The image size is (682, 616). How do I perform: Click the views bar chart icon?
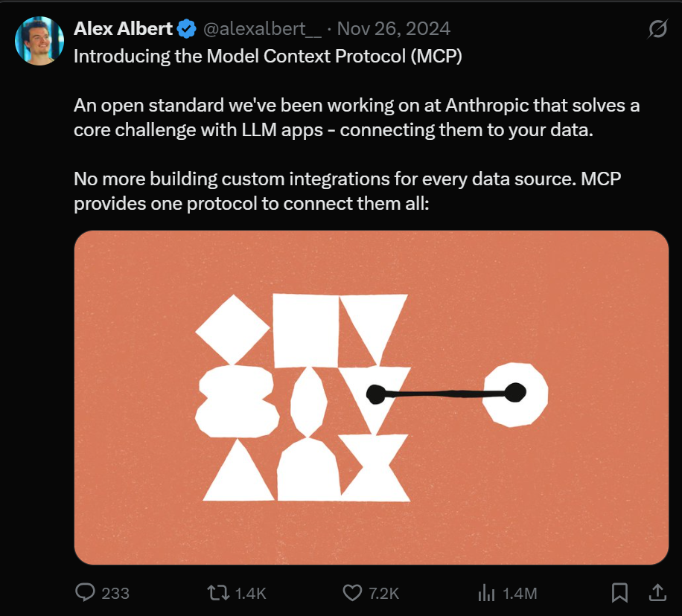486,592
